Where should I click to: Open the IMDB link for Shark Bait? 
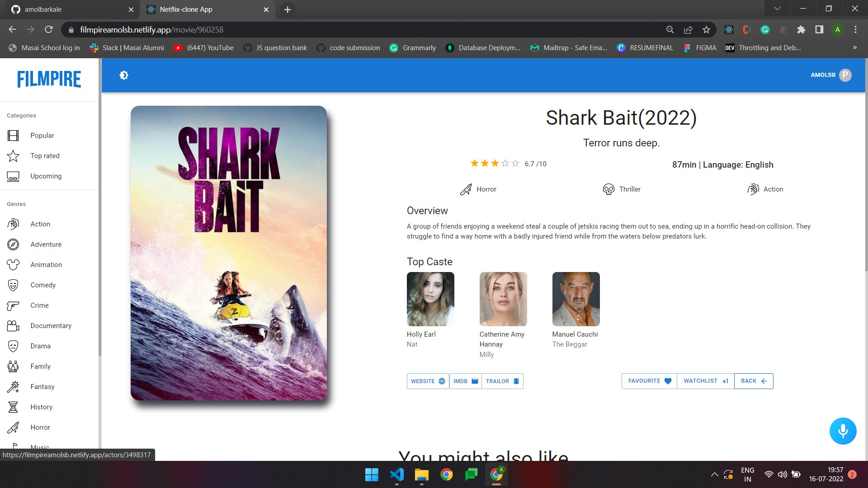pyautogui.click(x=465, y=381)
